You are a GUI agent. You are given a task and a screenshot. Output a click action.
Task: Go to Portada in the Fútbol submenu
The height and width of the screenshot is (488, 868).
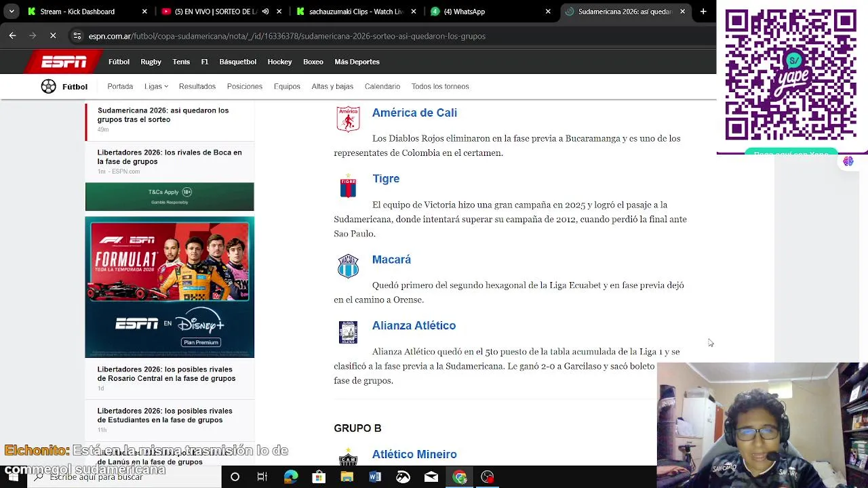tap(120, 86)
